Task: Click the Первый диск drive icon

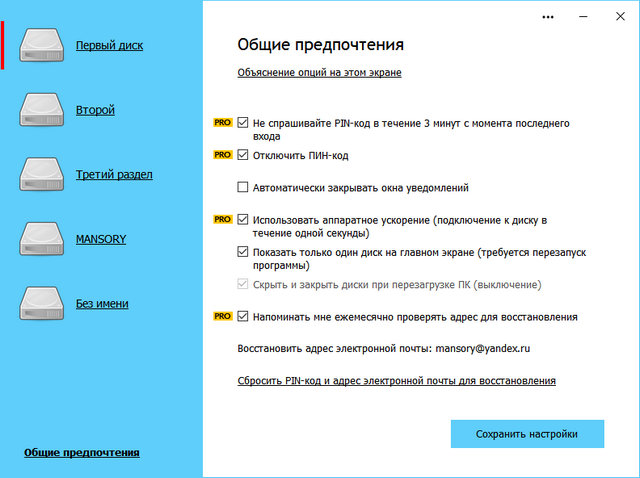Action: 42,45
